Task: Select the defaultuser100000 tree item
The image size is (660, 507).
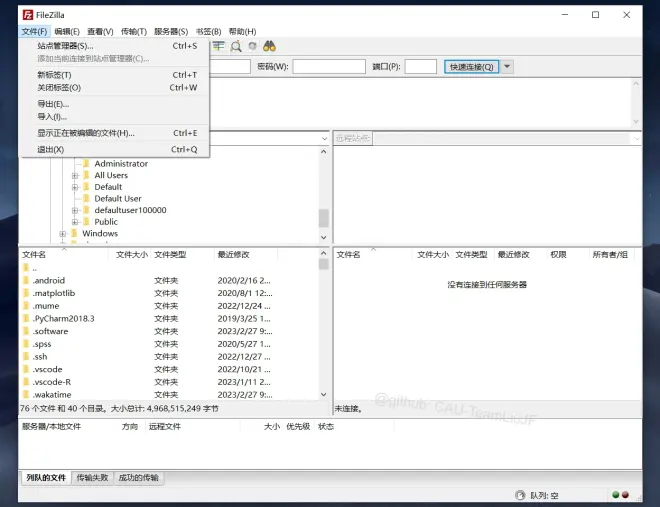Action: click(130, 210)
